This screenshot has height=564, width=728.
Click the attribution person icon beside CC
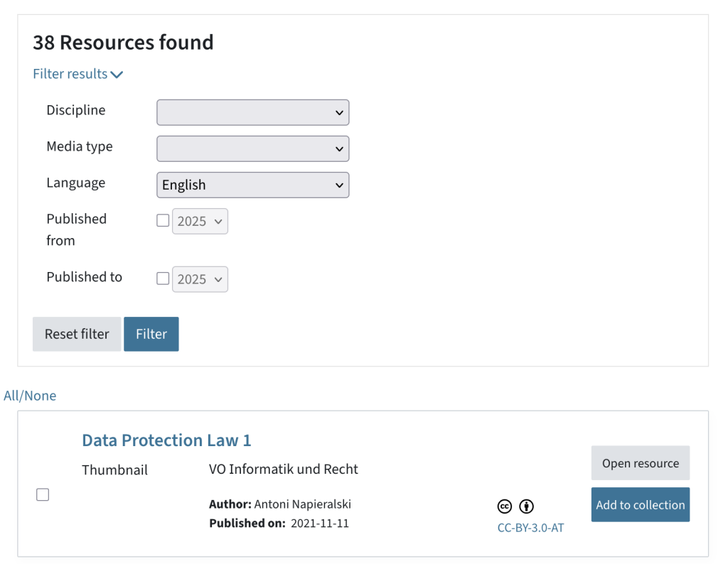coord(526,506)
